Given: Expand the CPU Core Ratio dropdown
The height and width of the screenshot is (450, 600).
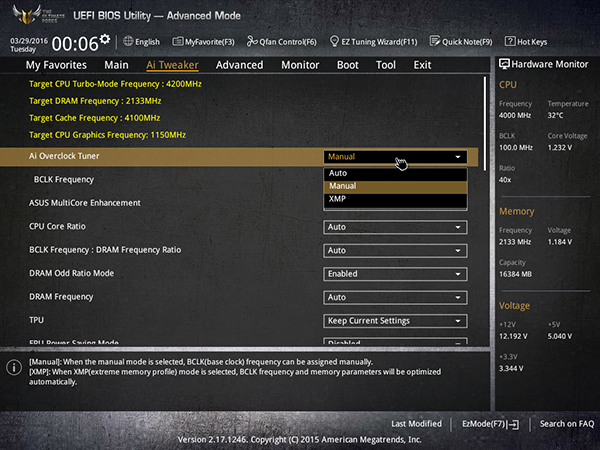Looking at the screenshot, I should pyautogui.click(x=395, y=227).
